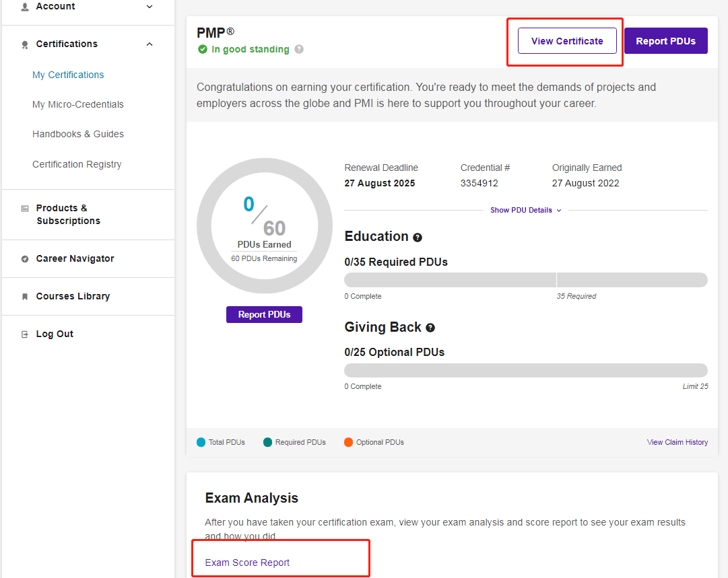Click the help icon beside In good standing
728x578 pixels.
coord(299,49)
